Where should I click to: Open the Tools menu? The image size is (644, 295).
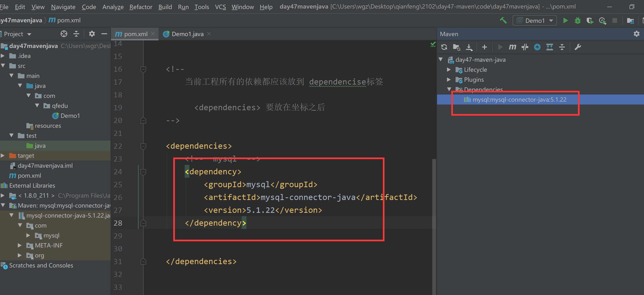pyautogui.click(x=202, y=7)
